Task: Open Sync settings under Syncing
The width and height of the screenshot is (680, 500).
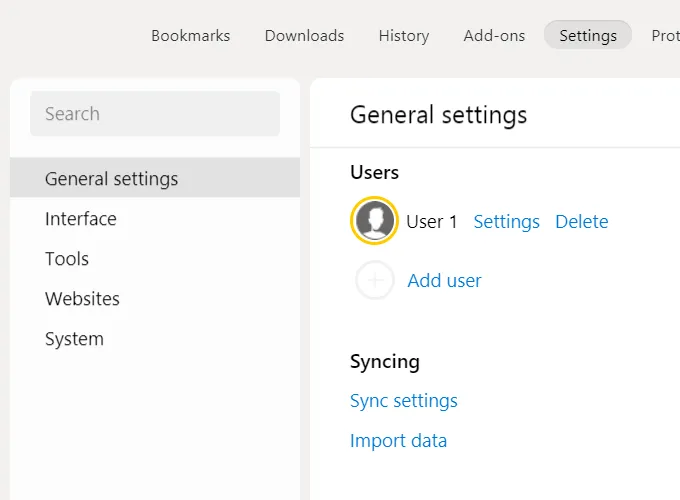Action: pyautogui.click(x=403, y=401)
